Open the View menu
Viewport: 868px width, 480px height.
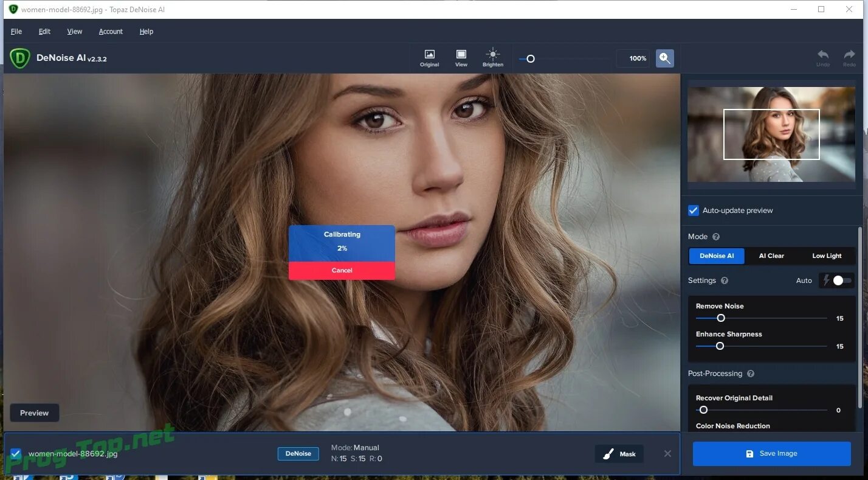75,32
